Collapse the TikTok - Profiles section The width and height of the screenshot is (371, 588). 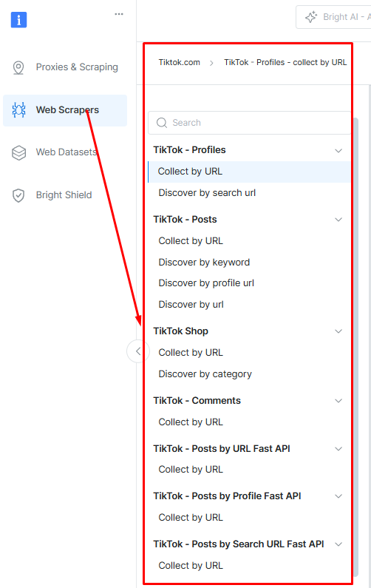338,151
